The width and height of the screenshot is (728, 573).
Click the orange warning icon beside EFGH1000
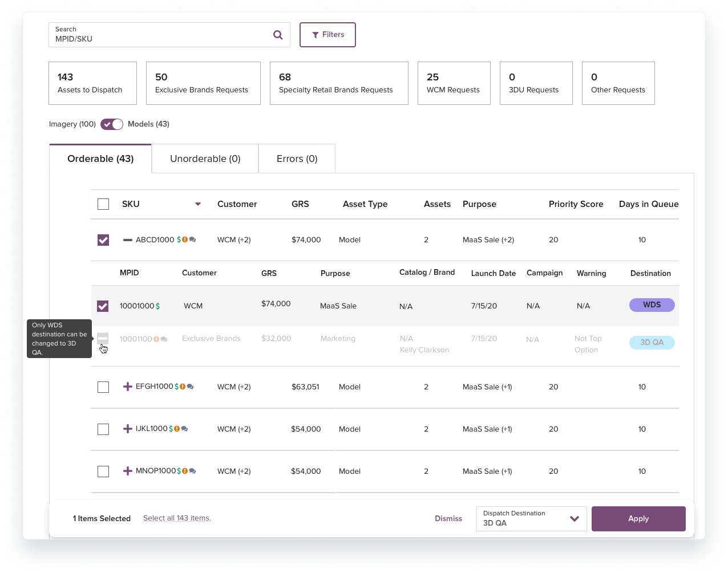tap(183, 387)
